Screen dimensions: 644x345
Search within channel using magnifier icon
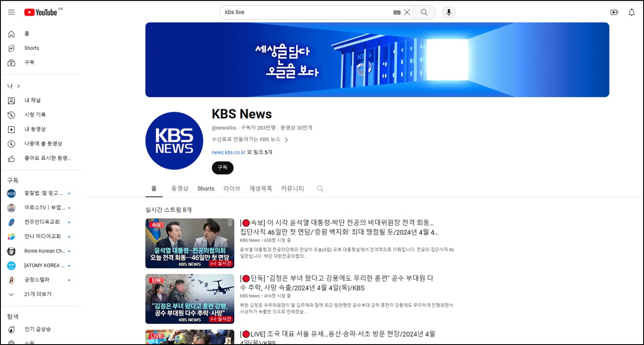320,188
